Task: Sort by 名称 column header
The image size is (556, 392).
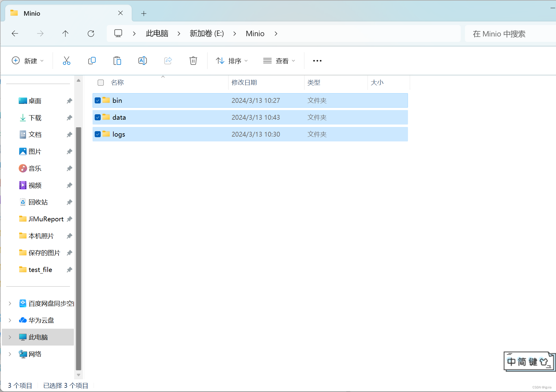Action: [117, 83]
